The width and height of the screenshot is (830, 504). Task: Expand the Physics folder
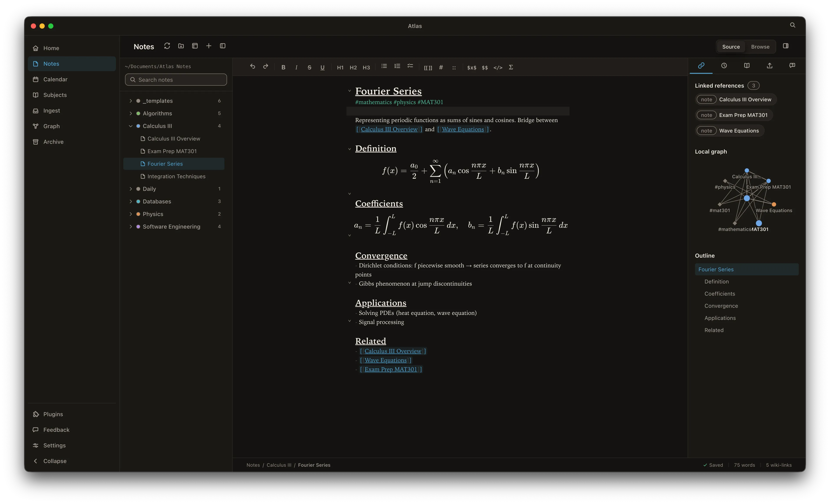131,214
